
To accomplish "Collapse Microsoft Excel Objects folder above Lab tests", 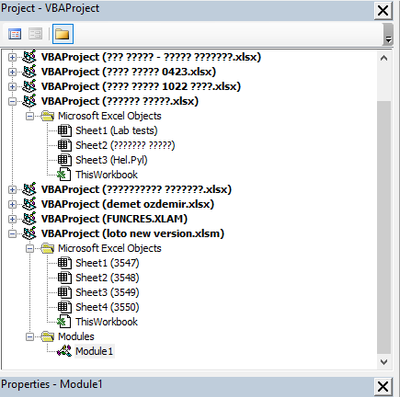I will click(x=30, y=116).
